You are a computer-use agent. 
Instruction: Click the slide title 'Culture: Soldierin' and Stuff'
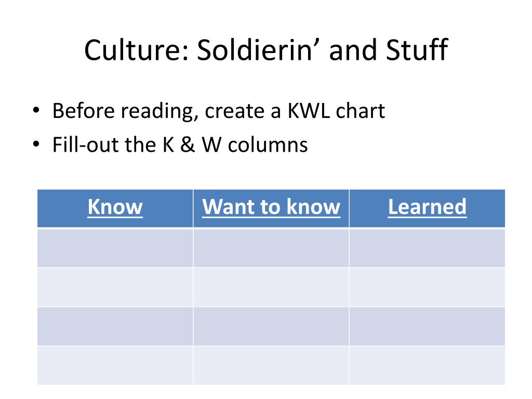(267, 50)
